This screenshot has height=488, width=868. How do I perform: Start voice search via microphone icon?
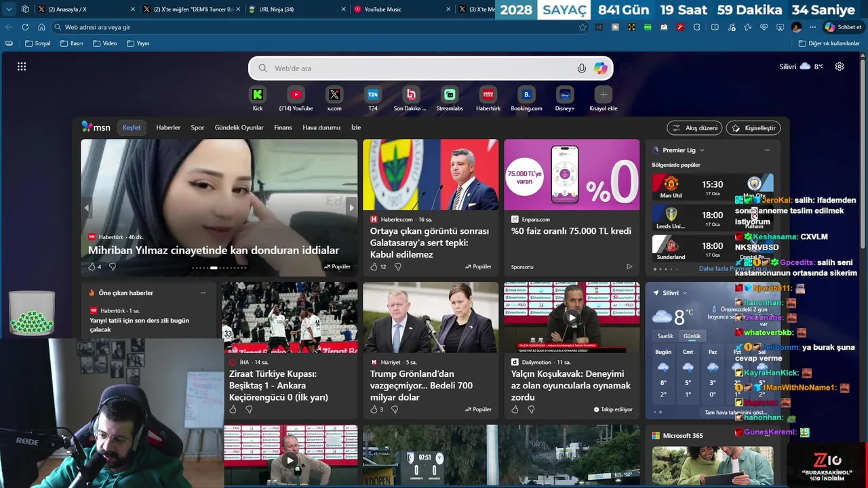coord(581,68)
